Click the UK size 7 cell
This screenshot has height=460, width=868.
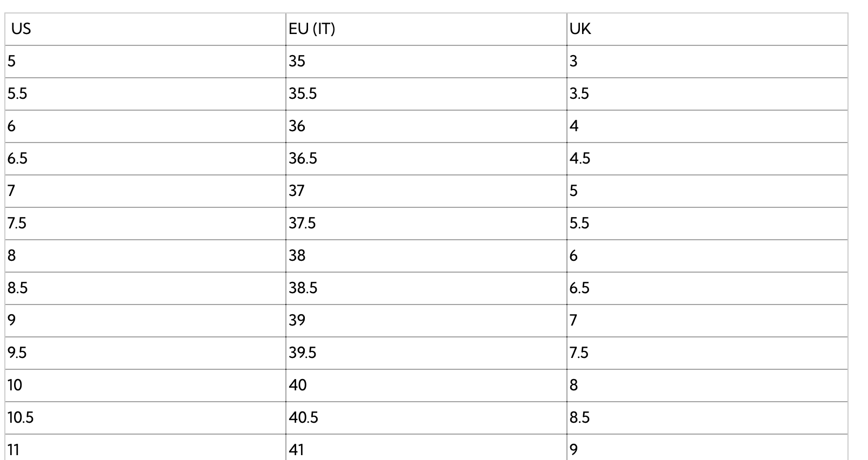573,321
